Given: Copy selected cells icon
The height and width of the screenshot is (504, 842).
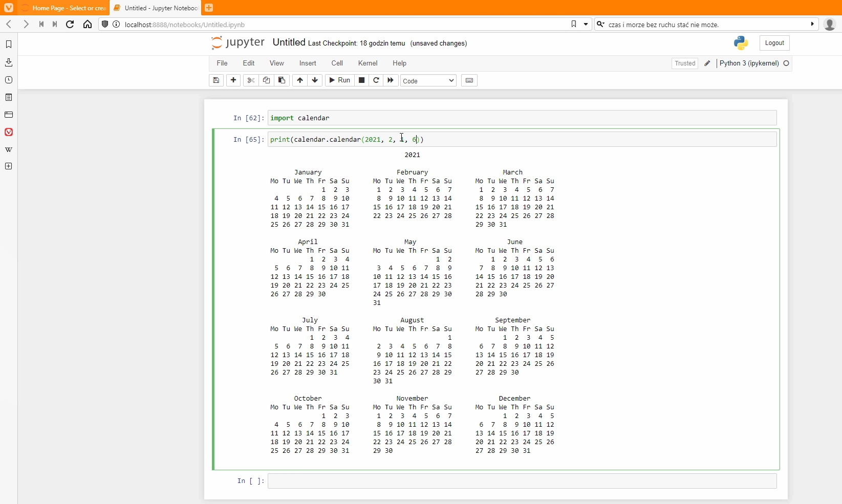Looking at the screenshot, I should [266, 80].
